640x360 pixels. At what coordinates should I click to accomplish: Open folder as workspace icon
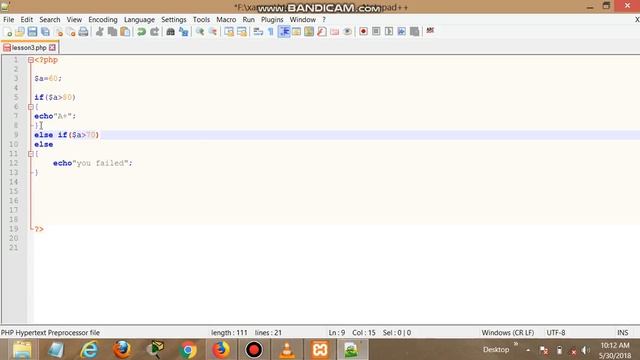coord(334,32)
